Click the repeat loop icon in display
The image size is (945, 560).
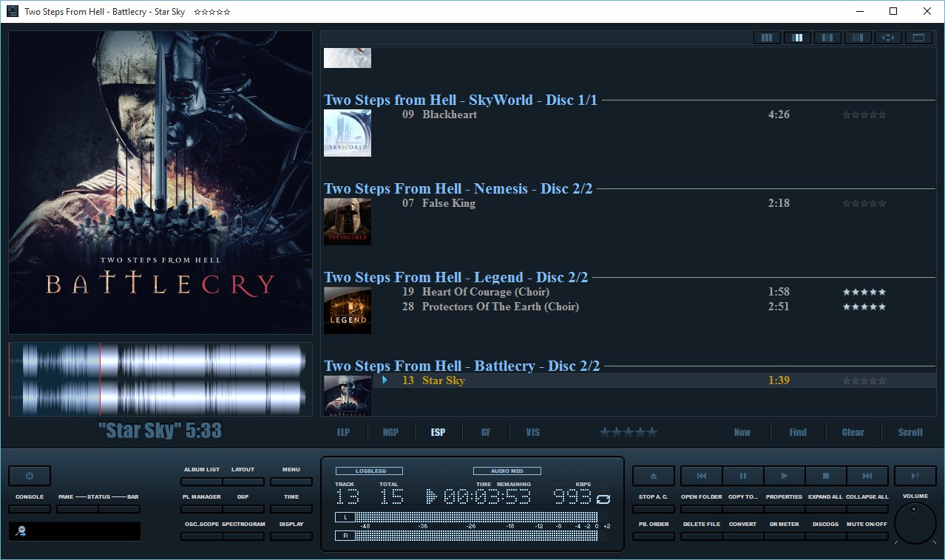pos(603,499)
